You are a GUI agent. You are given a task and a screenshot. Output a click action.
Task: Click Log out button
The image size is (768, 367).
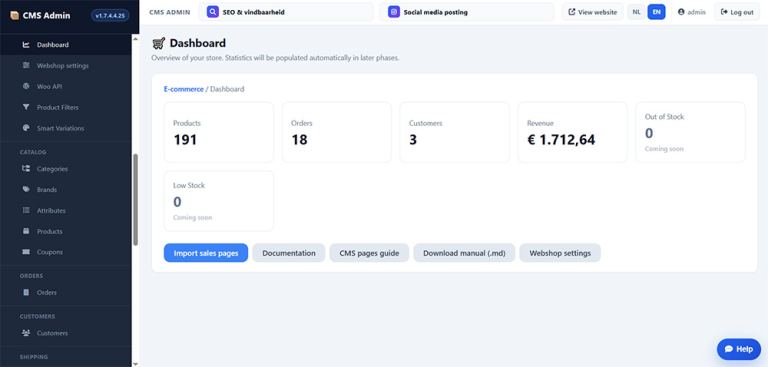737,12
